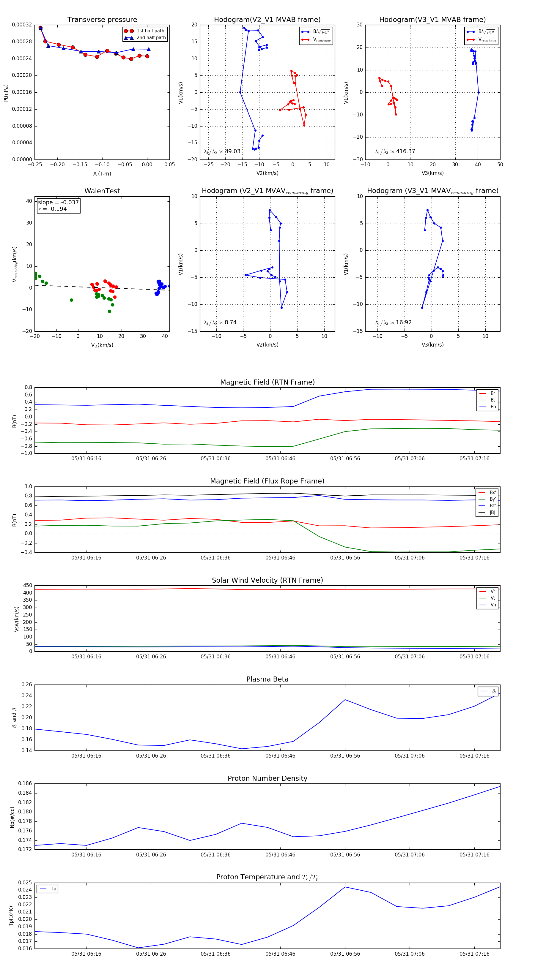
Task: Click '2nd half path' legend entry
Action: click(145, 38)
